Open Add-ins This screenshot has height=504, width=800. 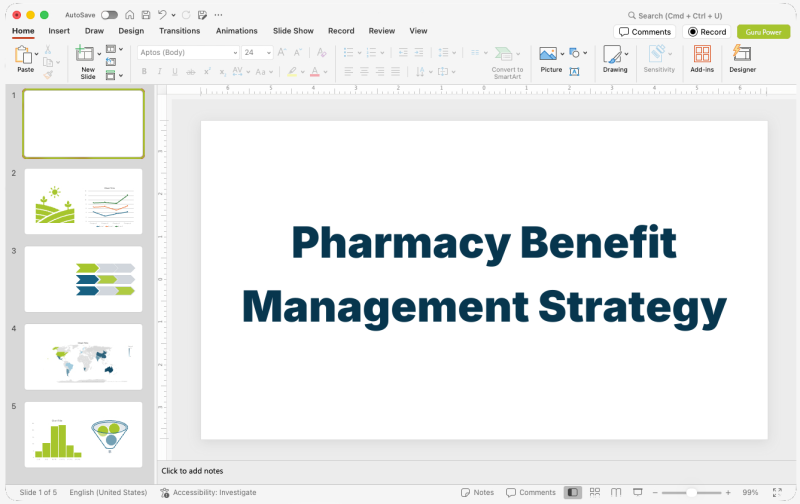[x=702, y=59]
